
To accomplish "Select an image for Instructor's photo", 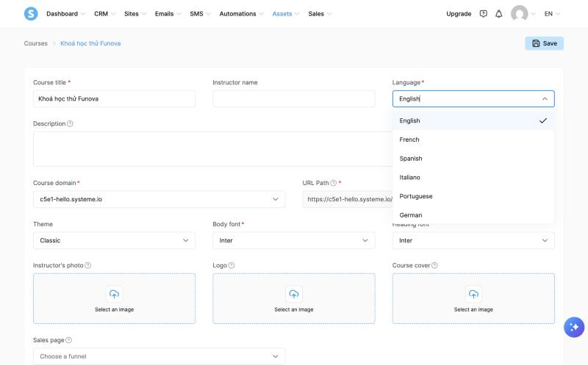I will coord(114,298).
